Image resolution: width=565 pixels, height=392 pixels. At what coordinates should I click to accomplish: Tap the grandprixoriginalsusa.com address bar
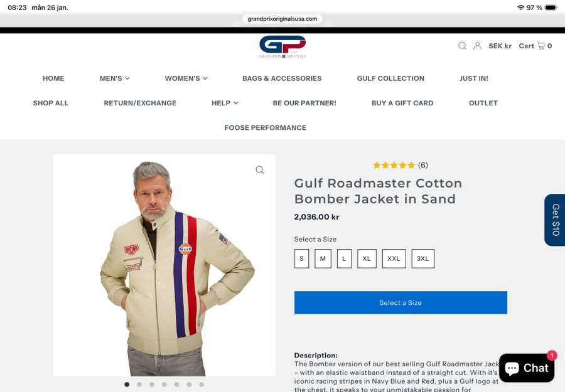point(282,19)
